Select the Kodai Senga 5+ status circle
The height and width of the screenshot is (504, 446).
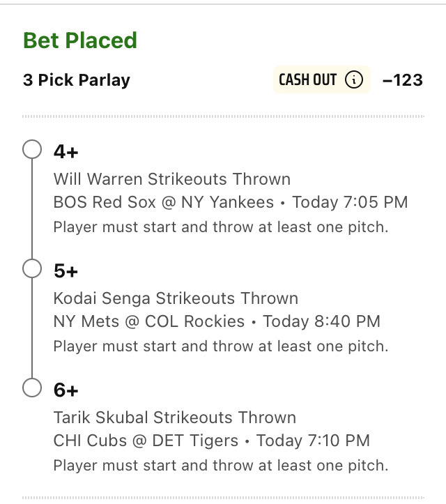pos(32,268)
